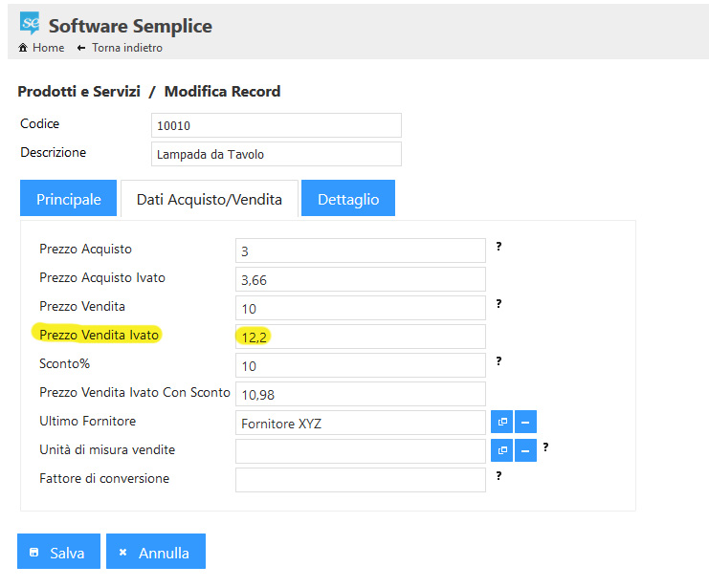Show help for Fattore di conversione
The image size is (709, 588).
click(x=499, y=475)
